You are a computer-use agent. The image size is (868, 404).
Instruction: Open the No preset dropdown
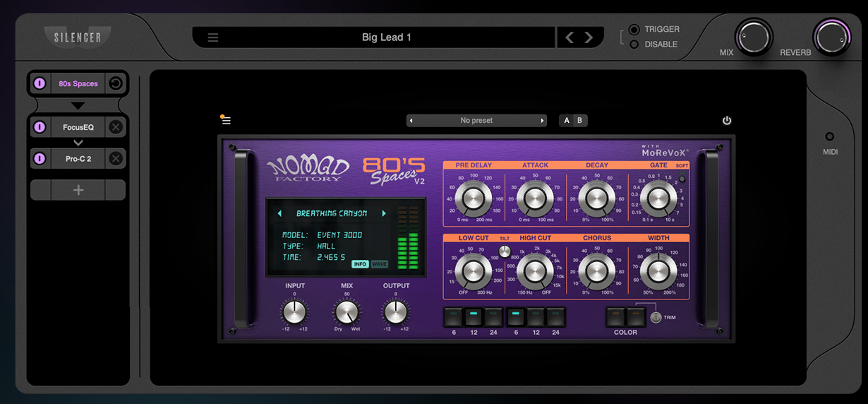pyautogui.click(x=476, y=121)
